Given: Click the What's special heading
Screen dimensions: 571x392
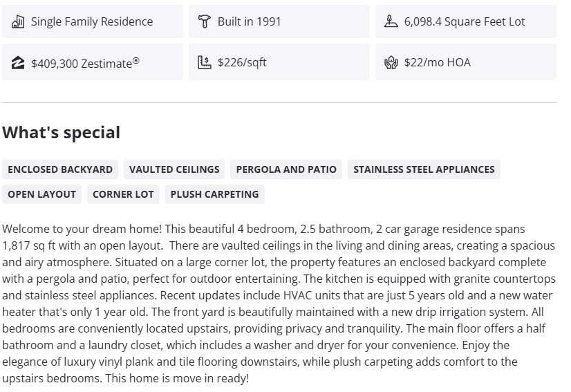Looking at the screenshot, I should (x=62, y=132).
